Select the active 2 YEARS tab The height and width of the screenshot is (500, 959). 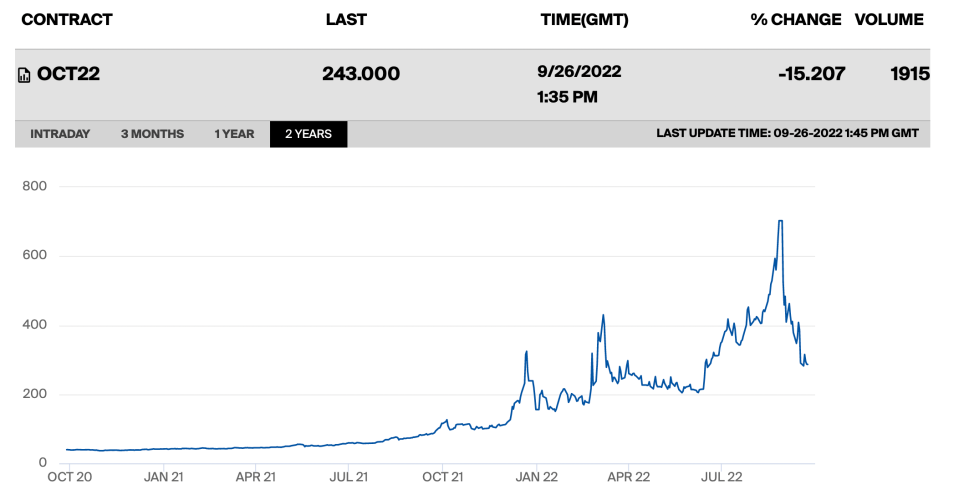click(308, 134)
